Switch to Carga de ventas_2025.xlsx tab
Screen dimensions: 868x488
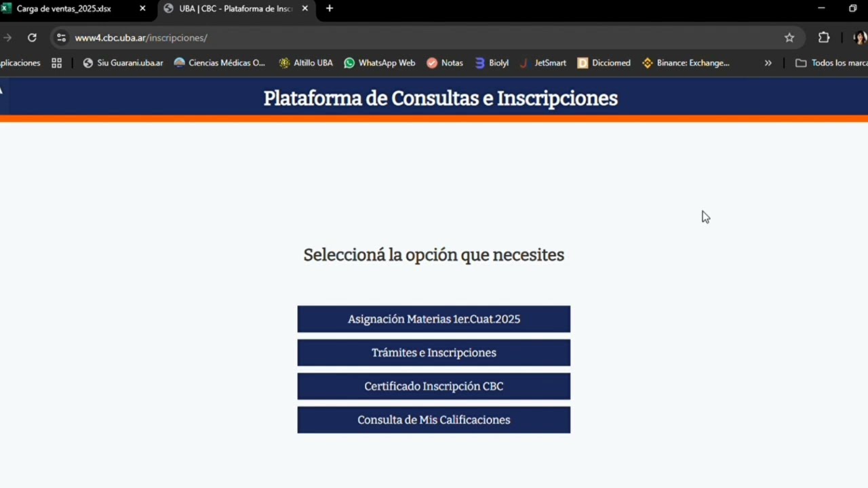(75, 9)
